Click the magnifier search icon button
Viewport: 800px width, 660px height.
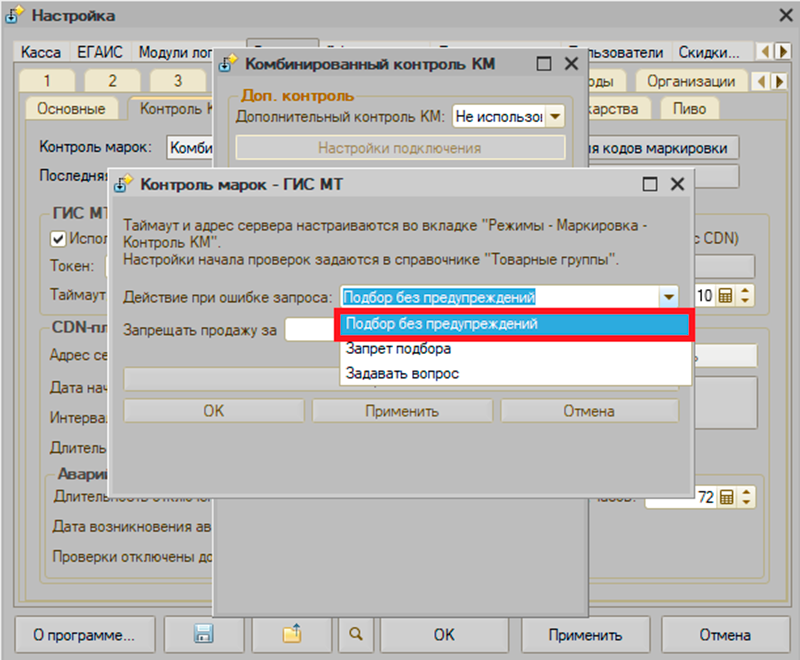tap(356, 634)
